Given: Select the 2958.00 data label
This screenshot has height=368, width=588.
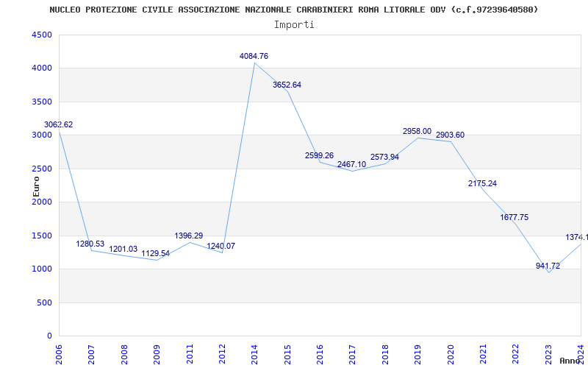Looking at the screenshot, I should point(417,132).
